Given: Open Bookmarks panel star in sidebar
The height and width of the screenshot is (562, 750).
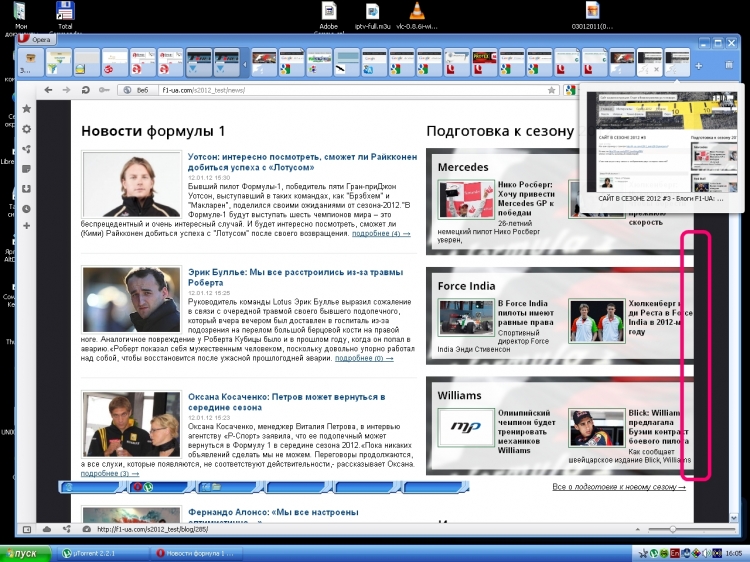Looking at the screenshot, I should (x=27, y=109).
